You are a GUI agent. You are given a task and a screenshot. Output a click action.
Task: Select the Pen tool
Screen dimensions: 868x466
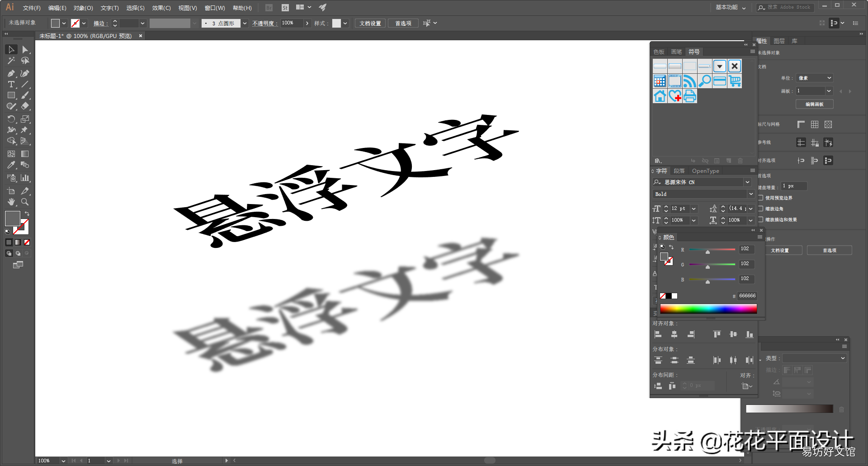pyautogui.click(x=11, y=73)
